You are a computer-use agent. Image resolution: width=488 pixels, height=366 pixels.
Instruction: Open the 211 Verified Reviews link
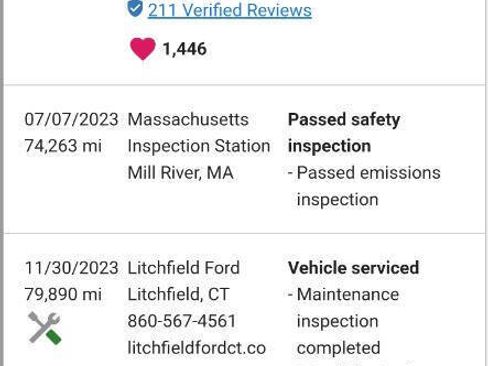[230, 10]
